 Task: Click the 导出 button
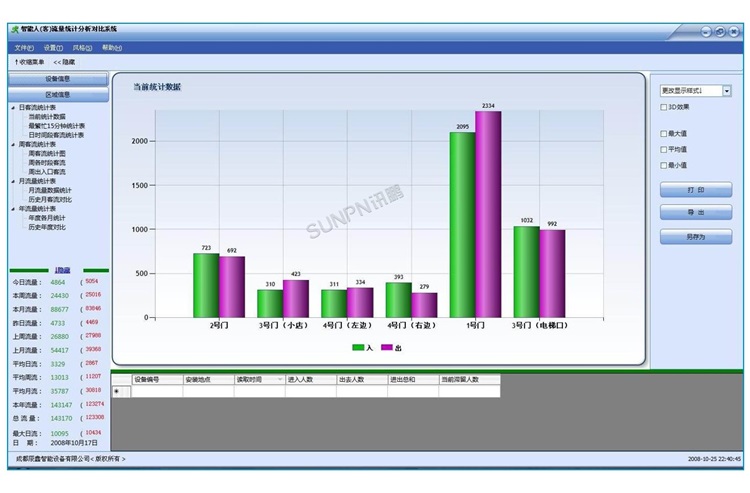695,213
